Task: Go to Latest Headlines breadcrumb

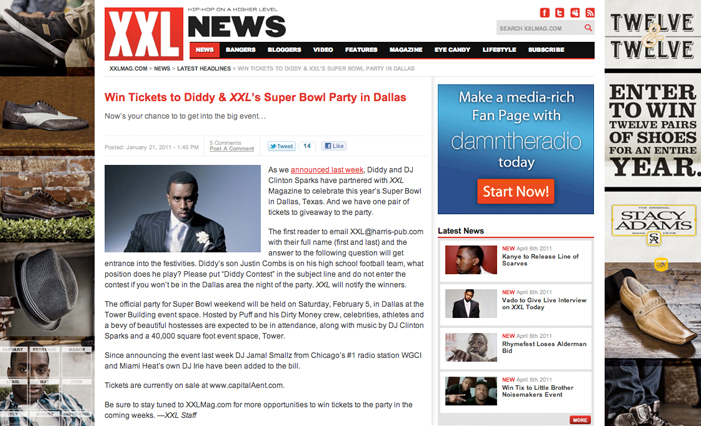Action: [x=204, y=68]
